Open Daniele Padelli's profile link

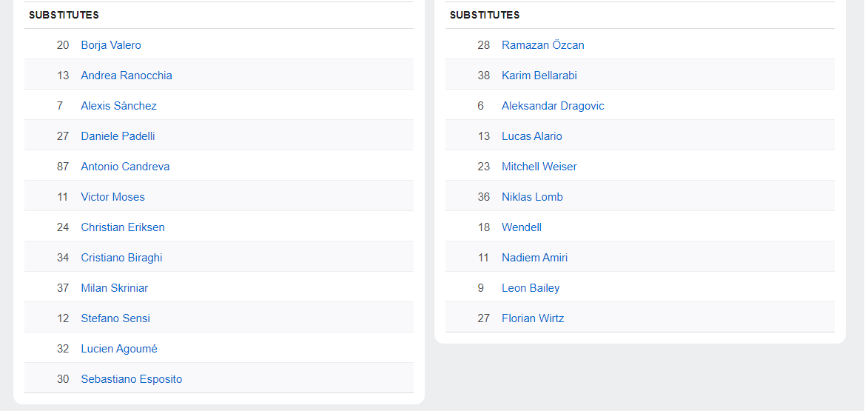(x=118, y=136)
